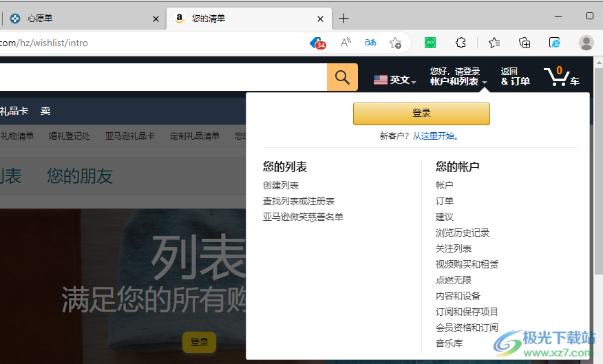Open 订单 in the account menu
Viewport: 603px width, 364px height.
click(x=444, y=201)
